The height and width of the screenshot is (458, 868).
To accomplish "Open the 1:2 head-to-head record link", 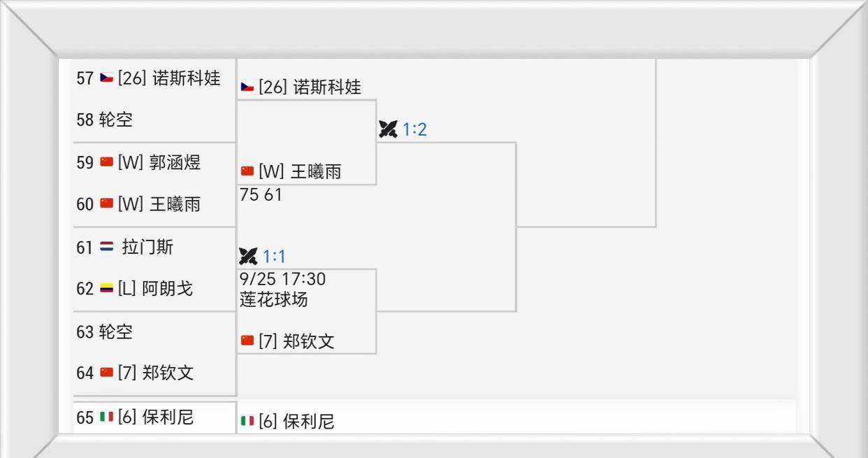I will [x=414, y=129].
